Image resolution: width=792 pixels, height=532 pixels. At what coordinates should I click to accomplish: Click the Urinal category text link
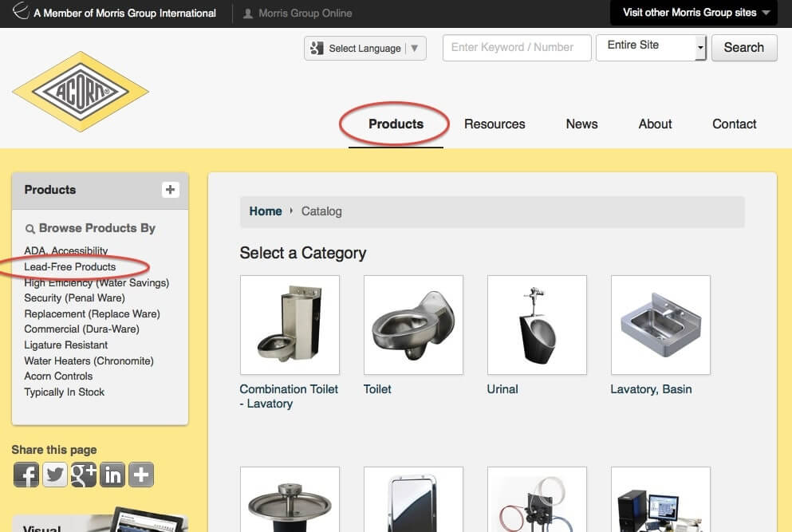pos(502,389)
